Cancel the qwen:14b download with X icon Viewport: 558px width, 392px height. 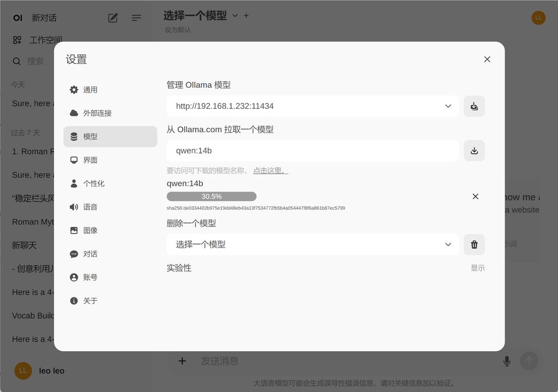click(x=475, y=197)
